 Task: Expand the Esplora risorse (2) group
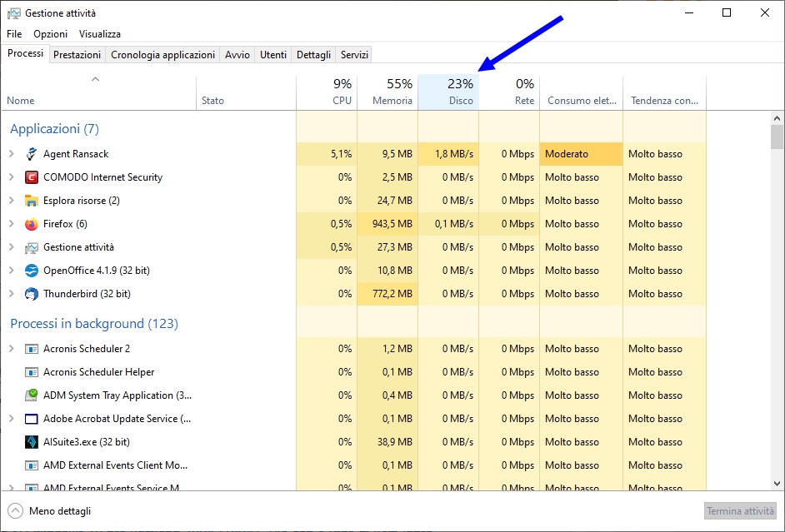pos(12,201)
